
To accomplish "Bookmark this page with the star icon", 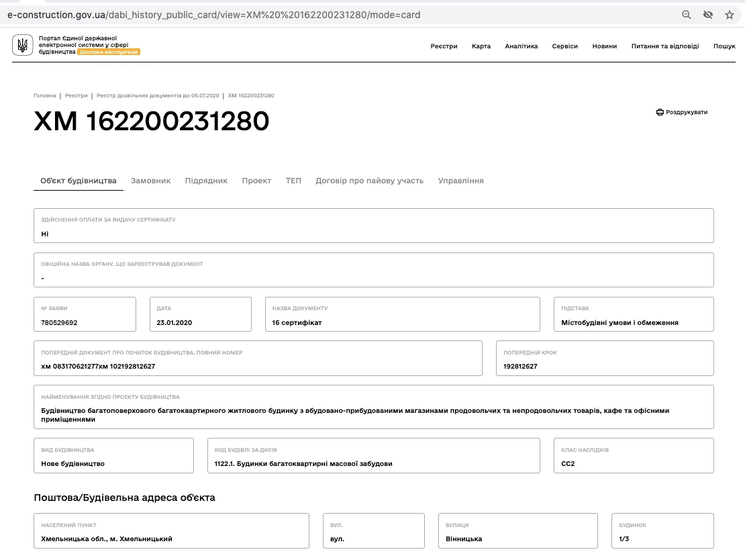I will tap(730, 15).
